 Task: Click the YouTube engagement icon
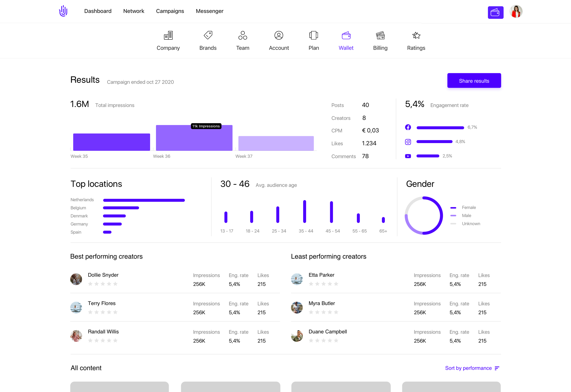tap(408, 156)
